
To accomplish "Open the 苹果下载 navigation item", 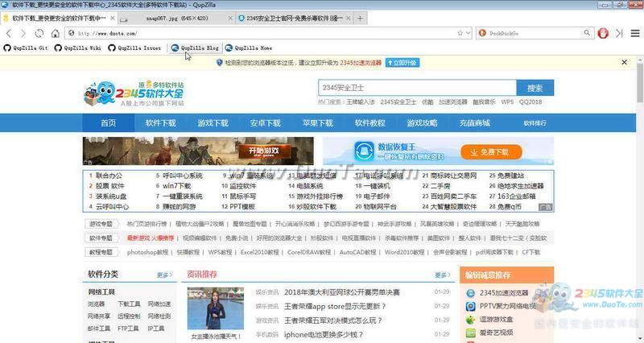I will pyautogui.click(x=317, y=123).
